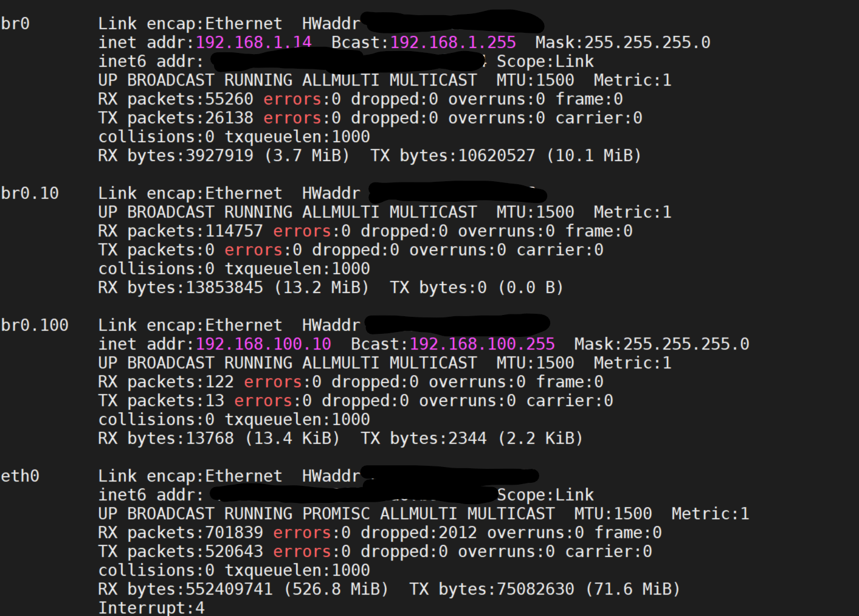The height and width of the screenshot is (616, 859).
Task: Click the RX bytes:552409741 value
Action: tap(185, 589)
